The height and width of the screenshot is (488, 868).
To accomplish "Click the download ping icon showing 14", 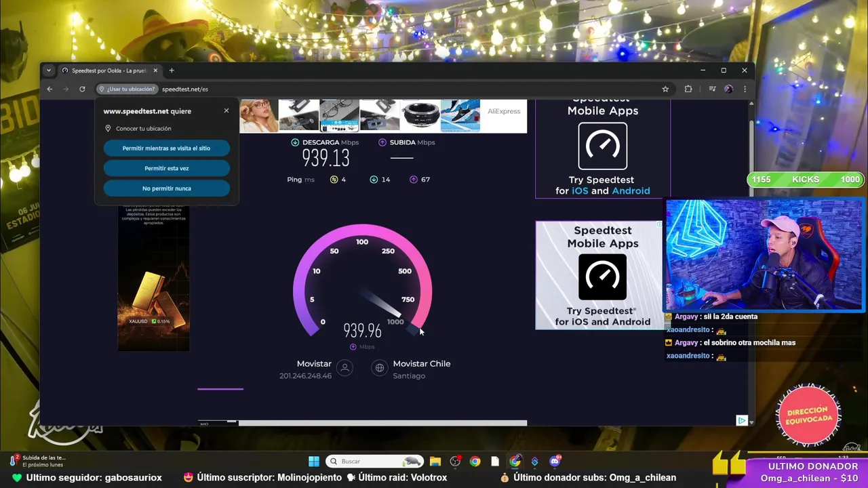I will [x=374, y=180].
